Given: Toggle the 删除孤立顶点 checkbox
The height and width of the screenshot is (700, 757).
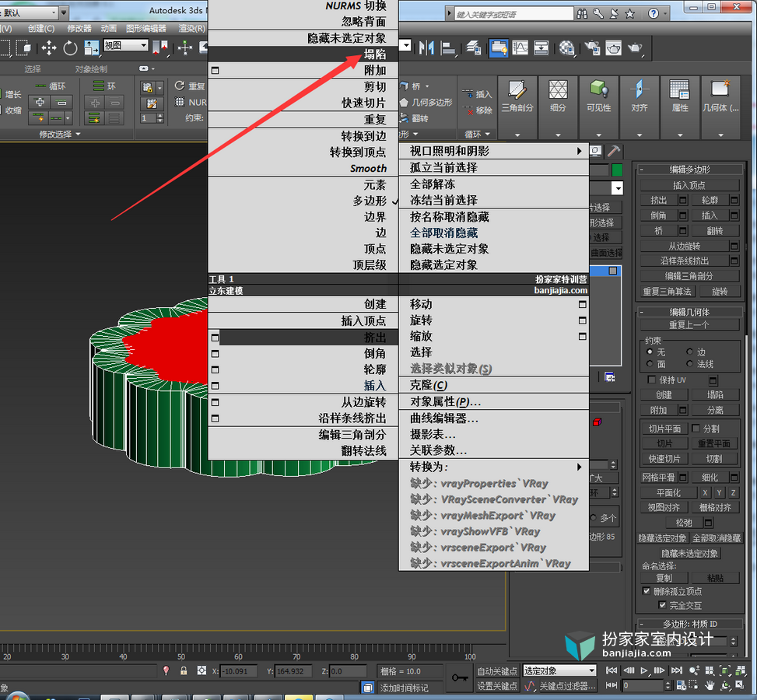Looking at the screenshot, I should click(x=647, y=591).
